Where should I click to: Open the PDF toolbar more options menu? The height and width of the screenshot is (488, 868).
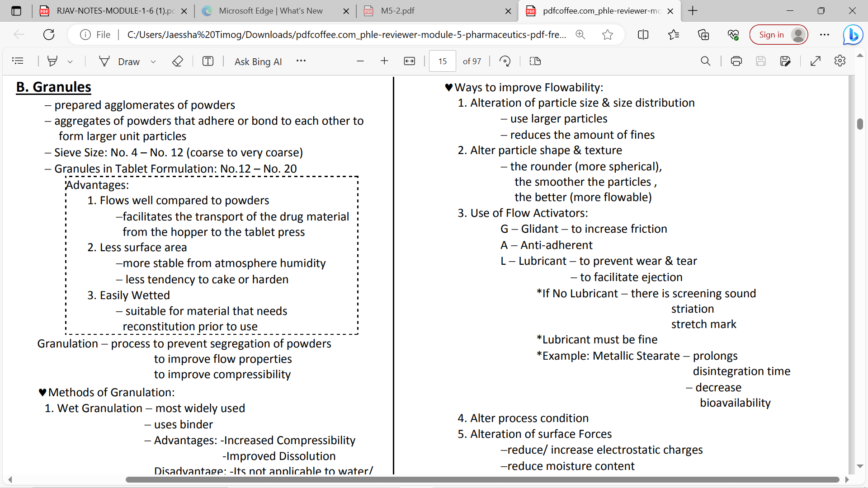click(x=301, y=61)
